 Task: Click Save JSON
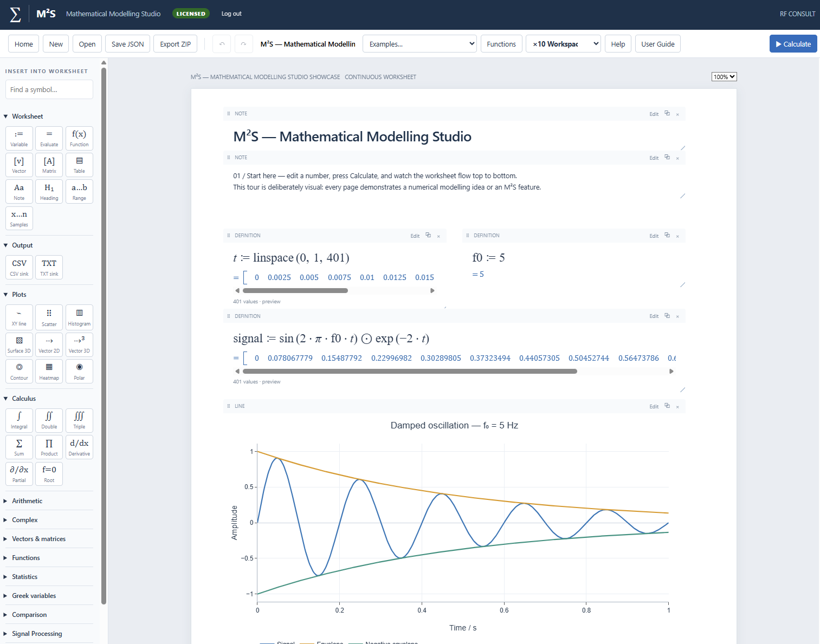(x=127, y=44)
